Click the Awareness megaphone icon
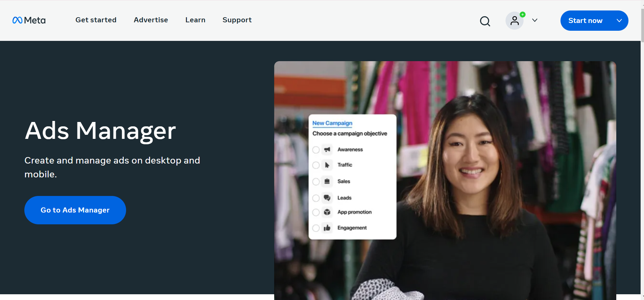 [x=327, y=149]
